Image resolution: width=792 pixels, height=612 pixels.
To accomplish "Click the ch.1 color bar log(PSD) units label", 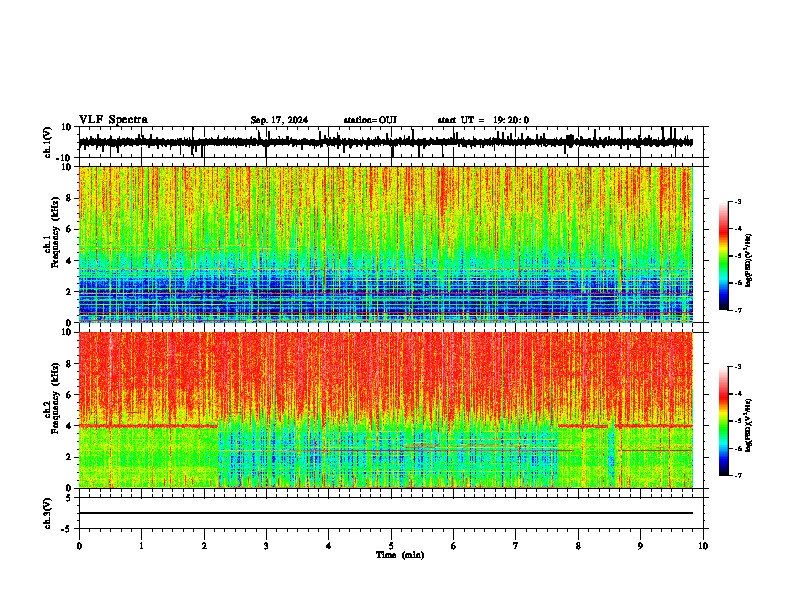I will 749,261.
